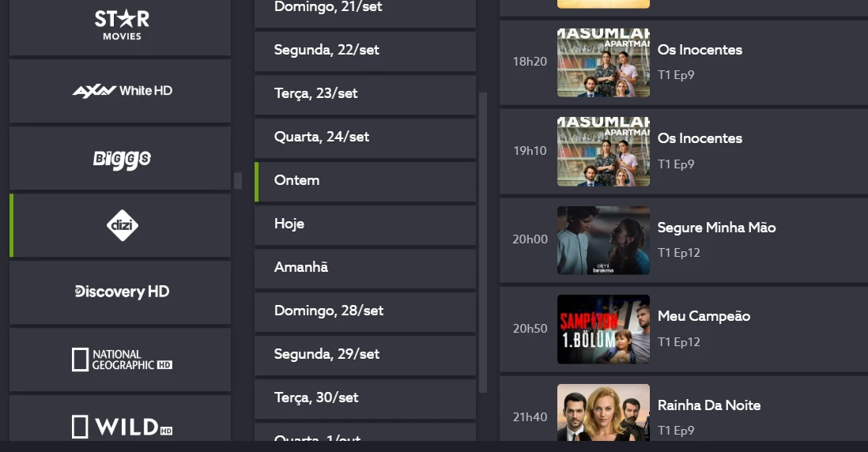Open the Os Inocentes 18h20 thumbnail
The width and height of the screenshot is (868, 452).
pyautogui.click(x=603, y=62)
